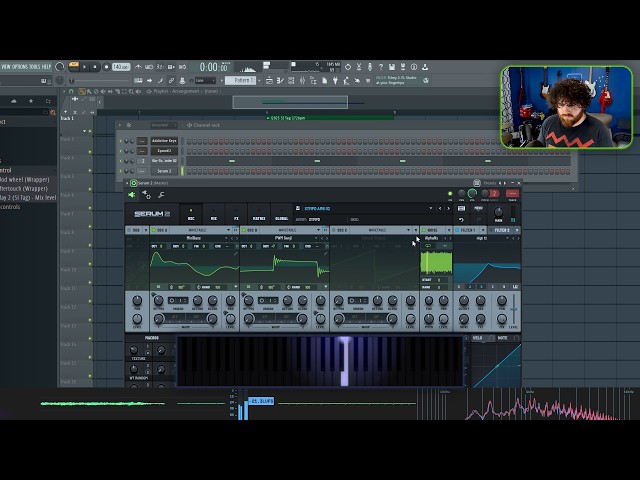Switch to Serum MIX tab
This screenshot has width=640, height=480.
(x=213, y=214)
